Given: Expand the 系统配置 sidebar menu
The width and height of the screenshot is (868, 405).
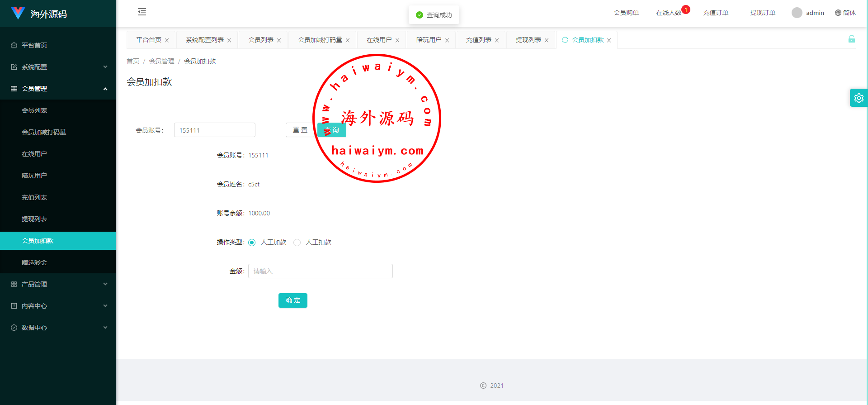Looking at the screenshot, I should point(58,67).
